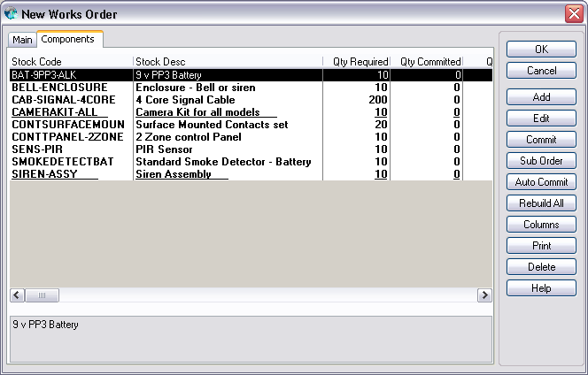Viewport: 588px width, 375px height.
Task: Select the Components tab
Action: point(70,39)
